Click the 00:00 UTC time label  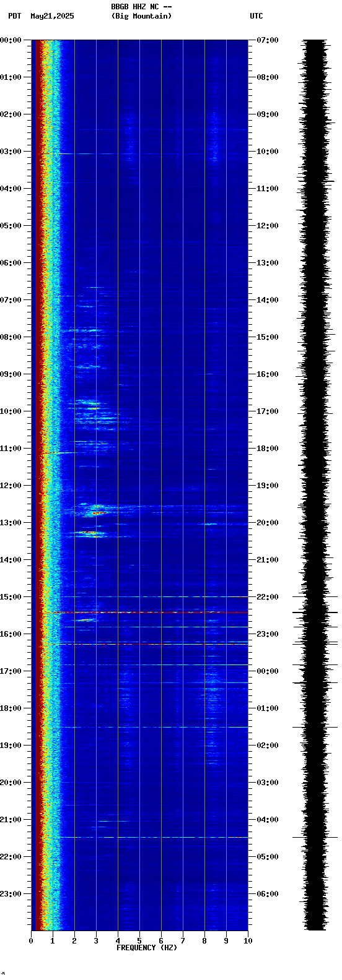(x=268, y=671)
